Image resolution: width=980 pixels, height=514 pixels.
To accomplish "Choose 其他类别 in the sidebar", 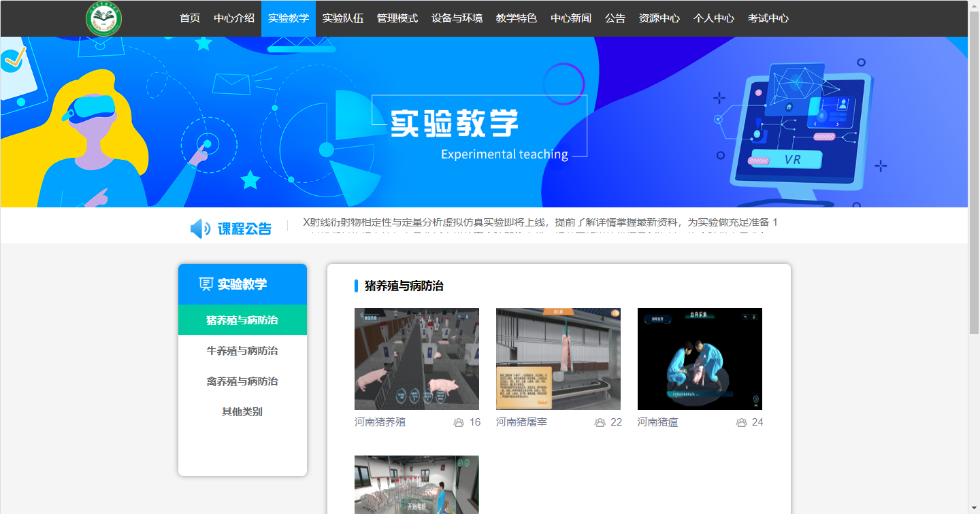I will (242, 412).
